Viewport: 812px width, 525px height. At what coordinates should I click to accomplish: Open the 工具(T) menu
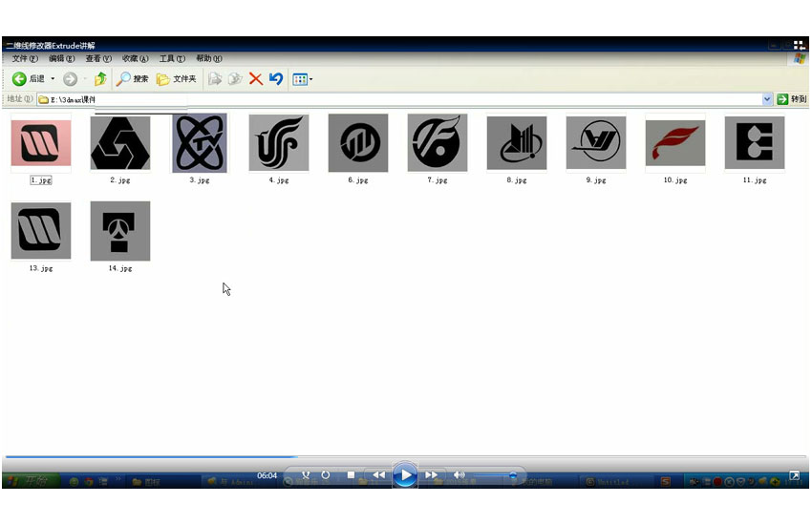172,58
